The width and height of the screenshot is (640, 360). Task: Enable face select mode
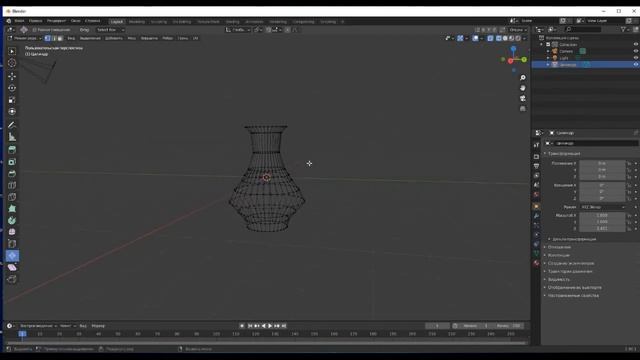click(x=60, y=38)
